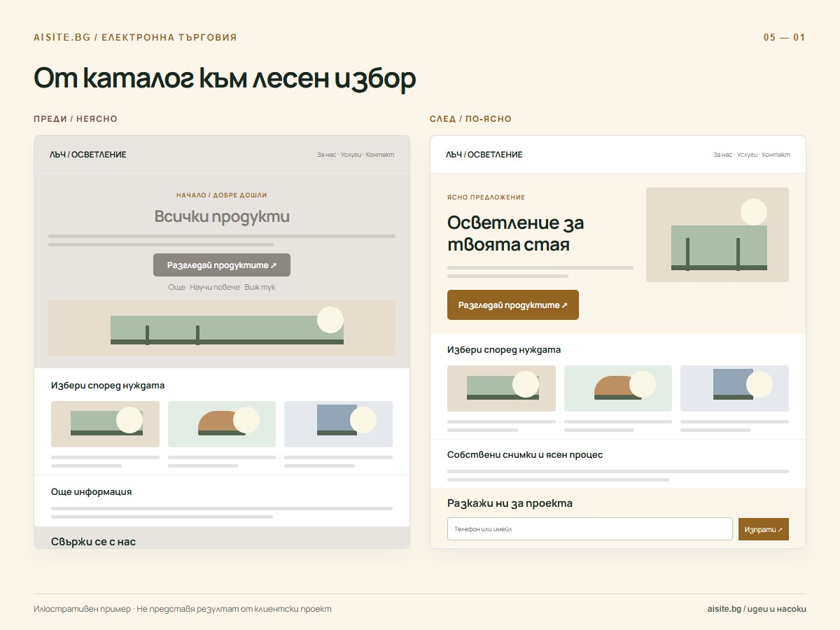Select the brown dome lamp thumbnail in Before mockup
This screenshot has height=630, width=840.
click(222, 424)
